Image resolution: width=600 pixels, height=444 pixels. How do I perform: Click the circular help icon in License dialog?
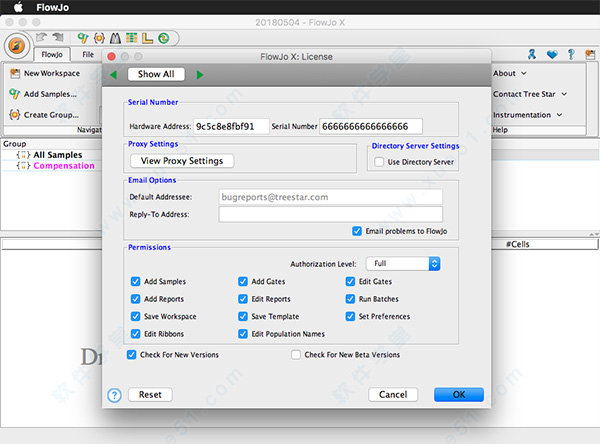pyautogui.click(x=114, y=395)
